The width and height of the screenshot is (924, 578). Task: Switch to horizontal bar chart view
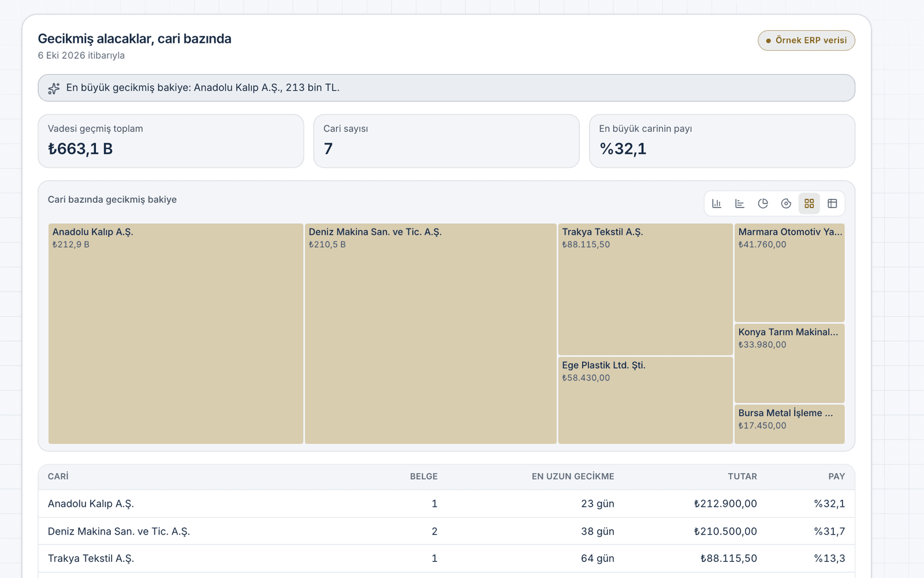coord(740,203)
